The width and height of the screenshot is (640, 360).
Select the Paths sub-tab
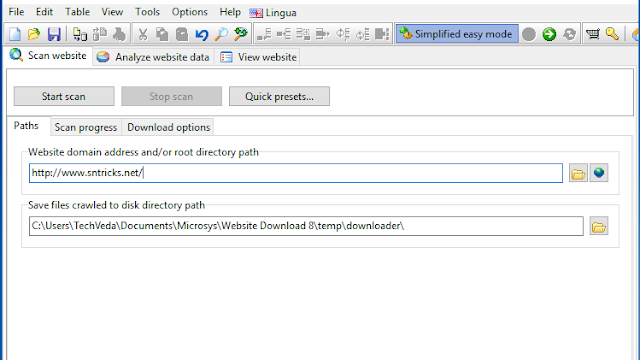pos(27,126)
